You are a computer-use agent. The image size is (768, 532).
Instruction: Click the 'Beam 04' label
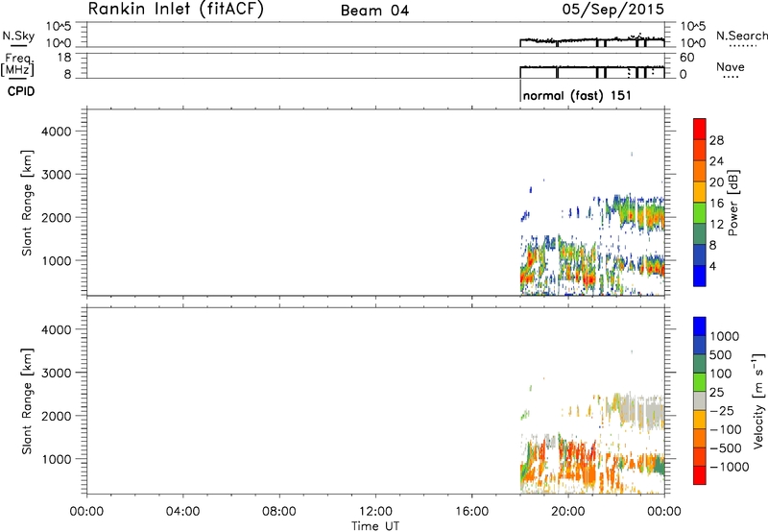pos(374,11)
